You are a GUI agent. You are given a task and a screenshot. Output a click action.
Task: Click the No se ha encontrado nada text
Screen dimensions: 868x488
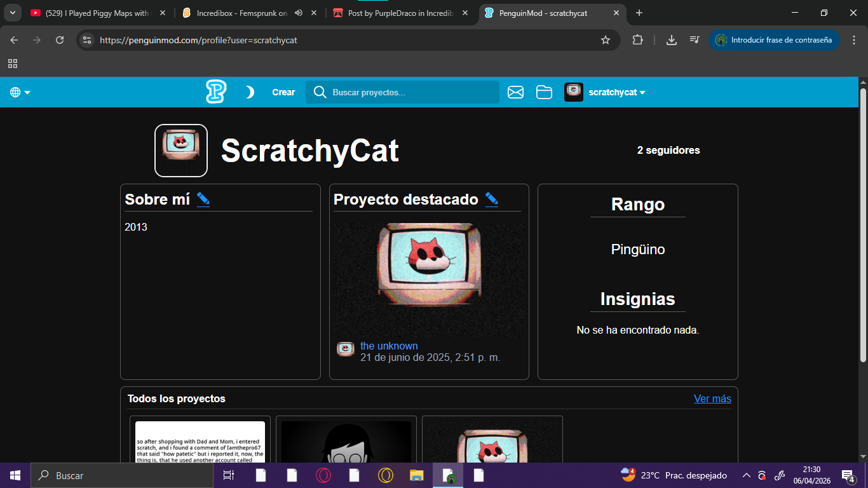[638, 330]
